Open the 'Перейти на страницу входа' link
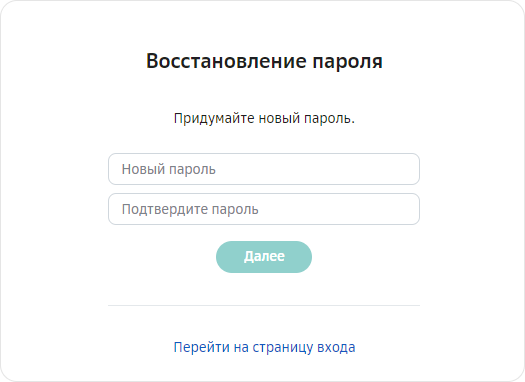525x382 pixels. [x=264, y=347]
